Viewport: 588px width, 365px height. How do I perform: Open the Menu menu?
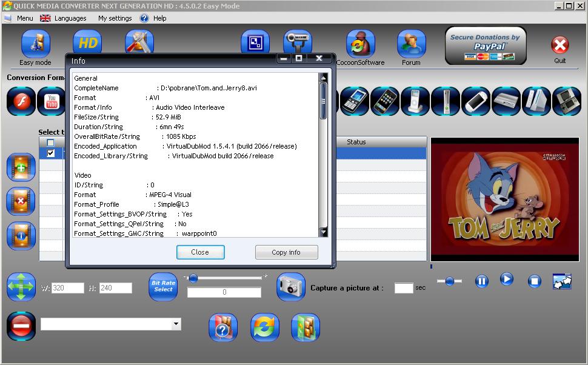25,18
